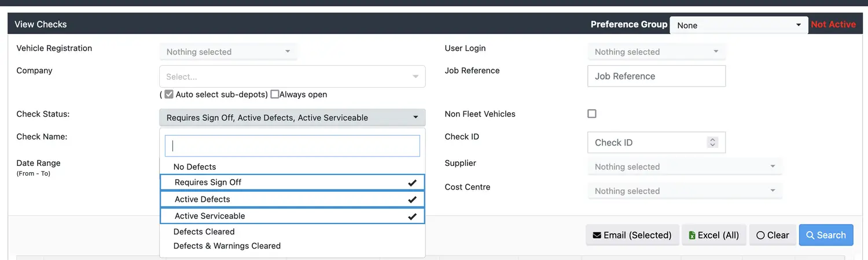
Task: Uncheck the Auto select sub-depots checkbox
Action: coord(169,94)
